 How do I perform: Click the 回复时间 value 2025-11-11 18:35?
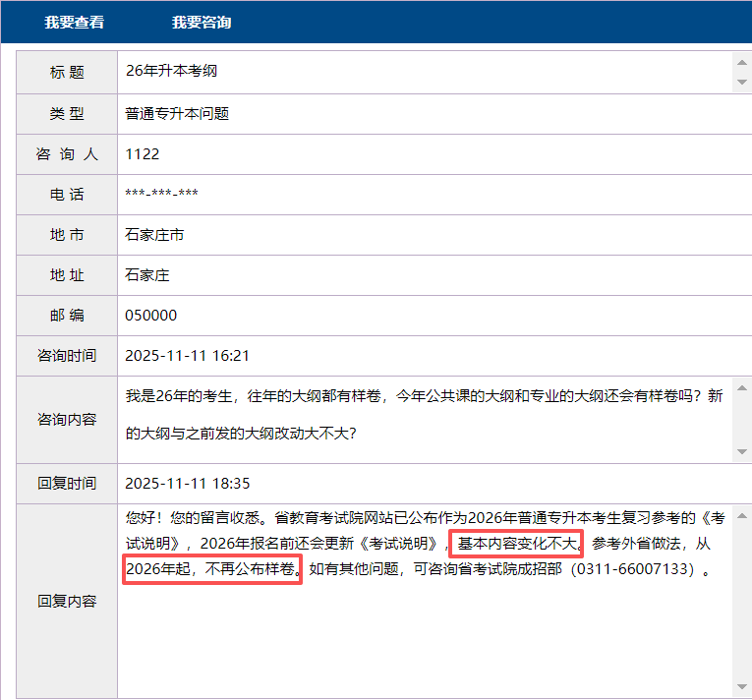click(x=187, y=484)
